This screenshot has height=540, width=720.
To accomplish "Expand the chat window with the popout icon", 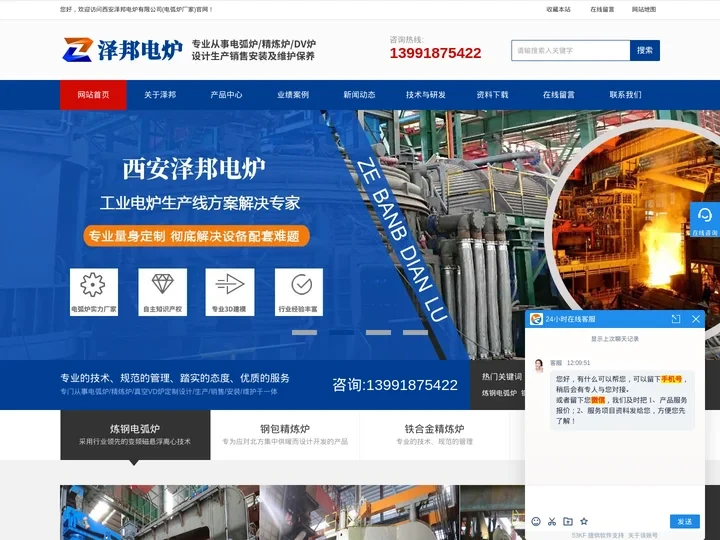I will (675, 319).
